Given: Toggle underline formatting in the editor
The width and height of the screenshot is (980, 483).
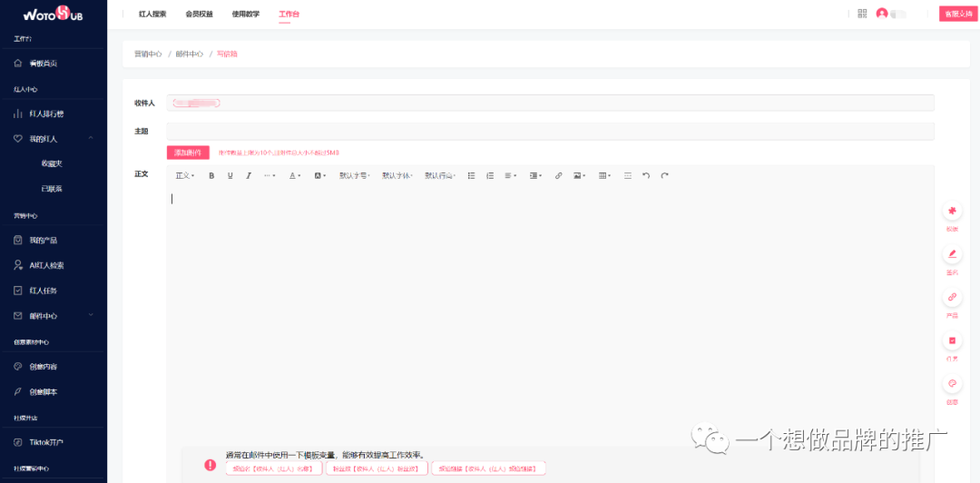Looking at the screenshot, I should click(230, 176).
